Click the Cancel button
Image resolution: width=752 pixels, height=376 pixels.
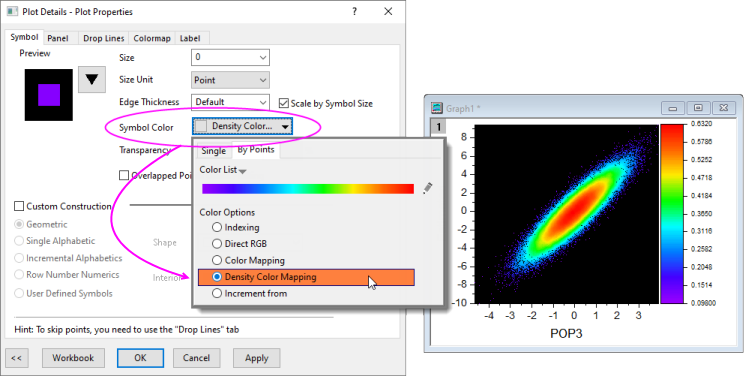tap(196, 358)
